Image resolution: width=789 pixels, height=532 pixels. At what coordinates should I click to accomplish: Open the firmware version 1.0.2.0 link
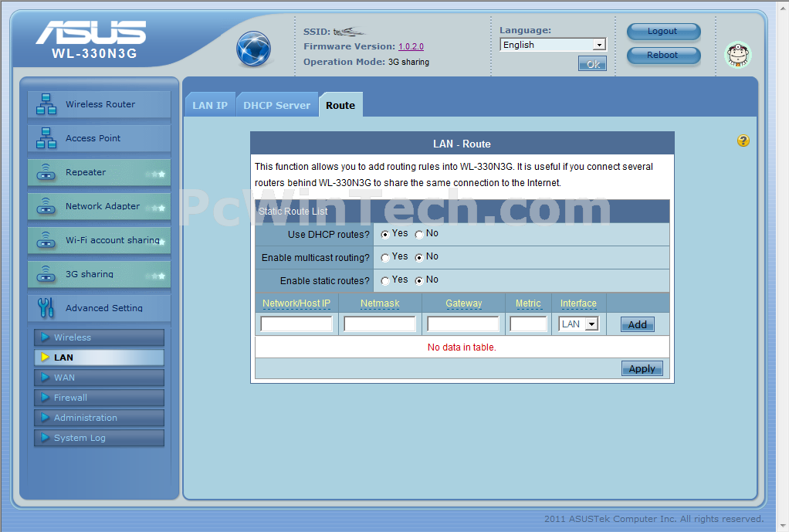click(411, 46)
